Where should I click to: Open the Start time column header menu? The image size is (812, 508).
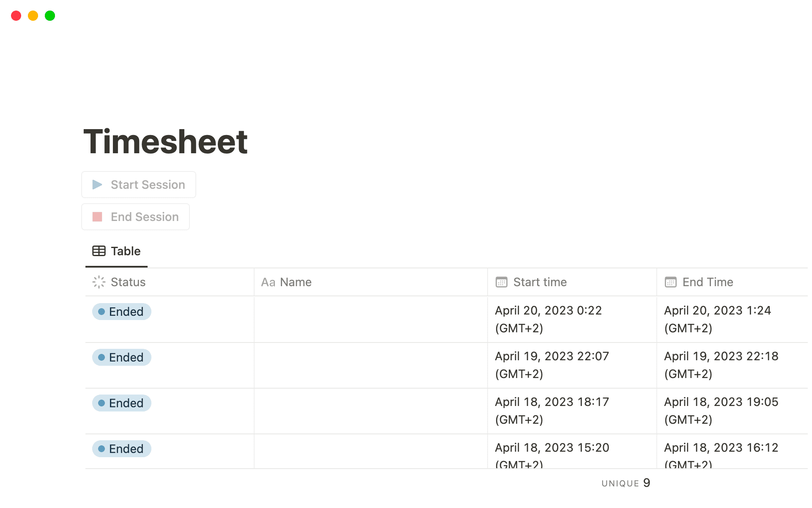coord(540,282)
